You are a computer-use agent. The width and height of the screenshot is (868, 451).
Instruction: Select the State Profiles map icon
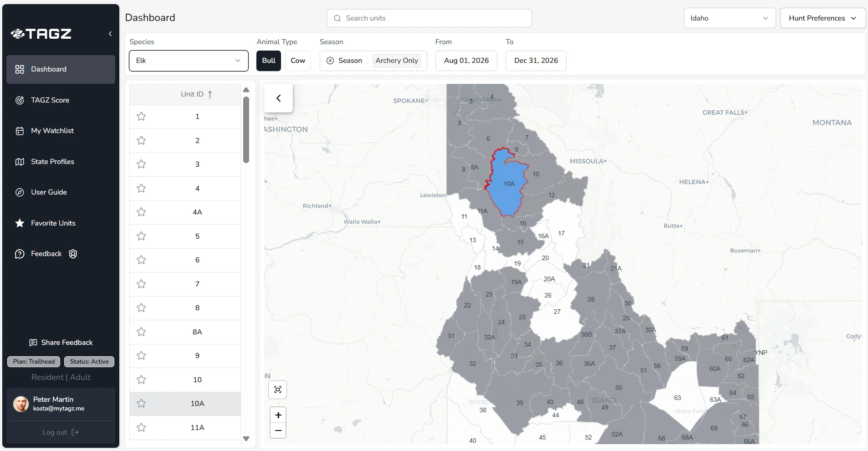(x=20, y=162)
